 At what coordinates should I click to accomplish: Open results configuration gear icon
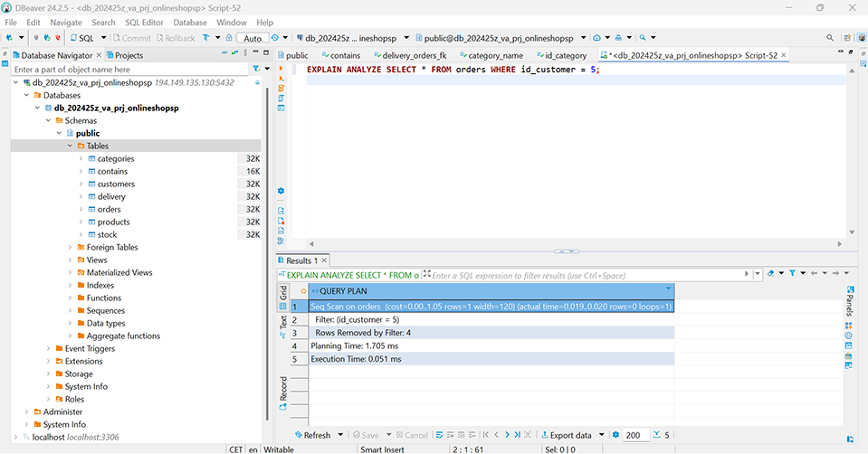point(615,435)
